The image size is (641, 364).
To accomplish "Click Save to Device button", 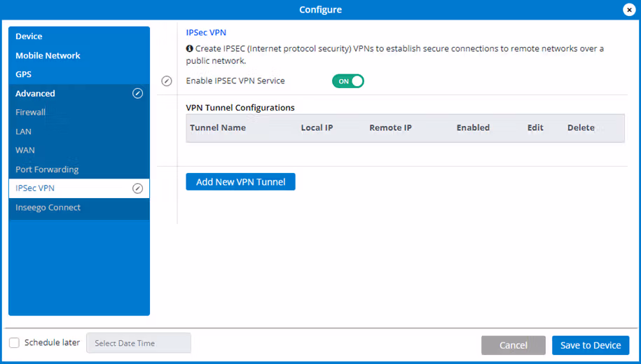I will coord(591,345).
